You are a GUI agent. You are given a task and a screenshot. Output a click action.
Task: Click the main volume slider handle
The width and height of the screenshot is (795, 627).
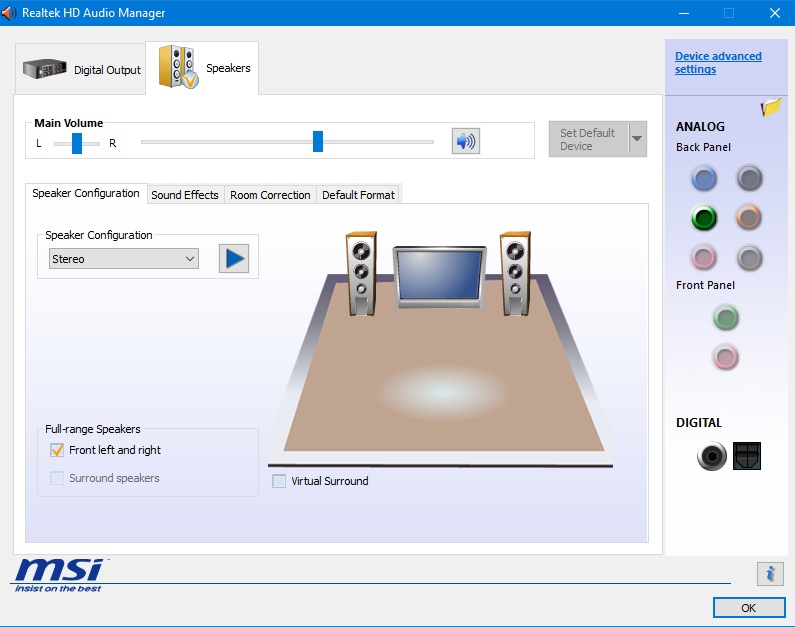pos(318,141)
